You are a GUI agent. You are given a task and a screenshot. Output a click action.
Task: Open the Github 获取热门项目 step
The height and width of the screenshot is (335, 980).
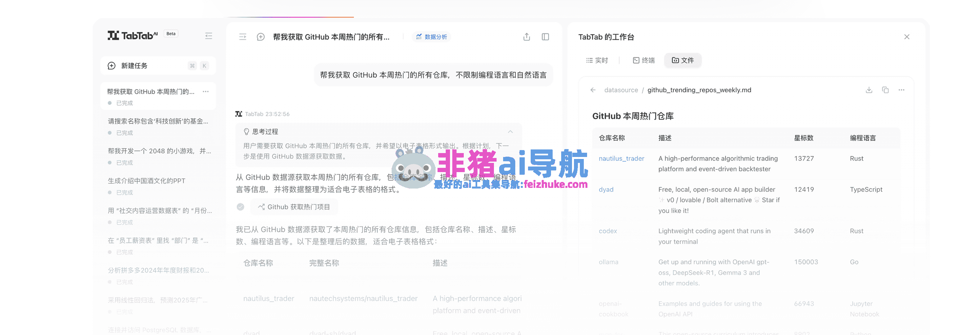(294, 207)
